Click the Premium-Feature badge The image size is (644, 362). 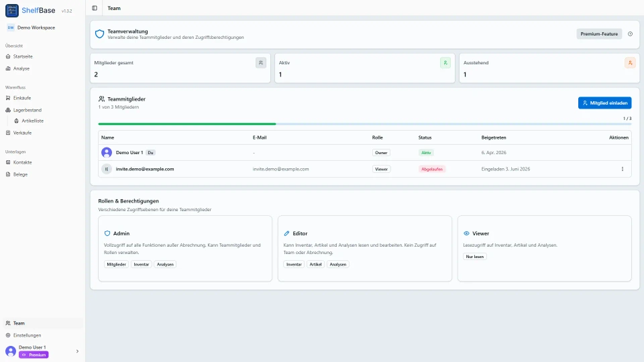(599, 34)
